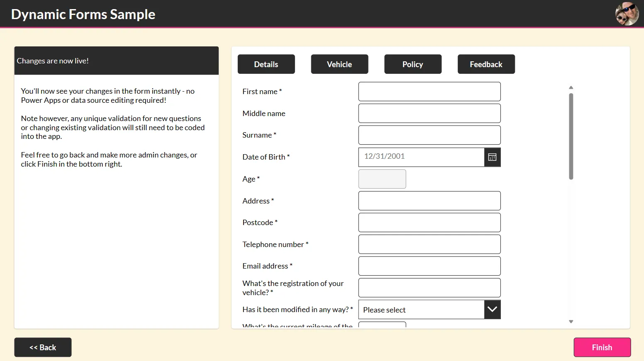Focus the Middle name input field

tap(429, 113)
